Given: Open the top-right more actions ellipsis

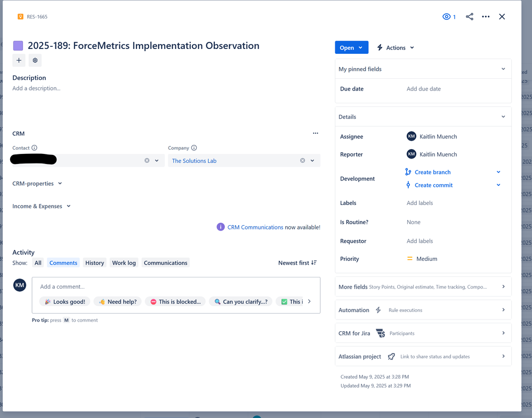Looking at the screenshot, I should [486, 17].
